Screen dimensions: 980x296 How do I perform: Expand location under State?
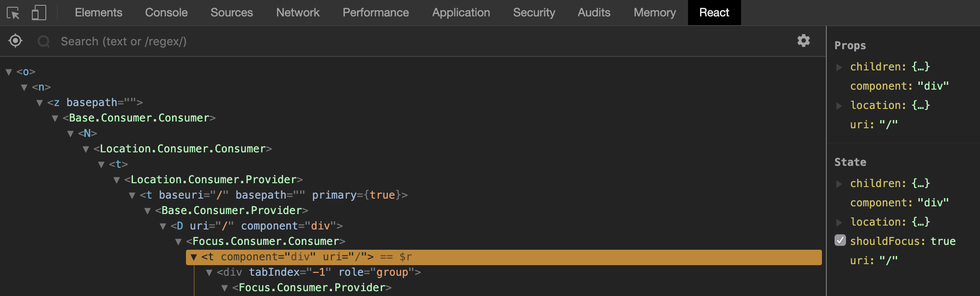(x=839, y=222)
